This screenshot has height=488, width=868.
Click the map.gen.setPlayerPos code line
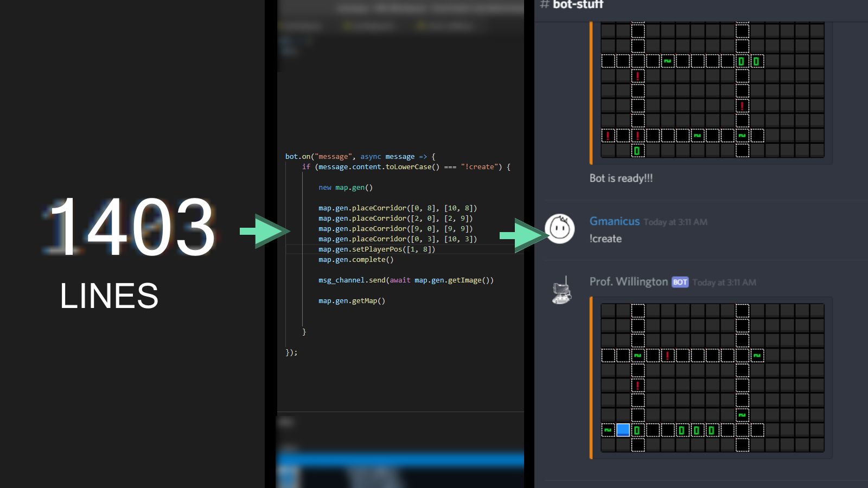(x=376, y=249)
